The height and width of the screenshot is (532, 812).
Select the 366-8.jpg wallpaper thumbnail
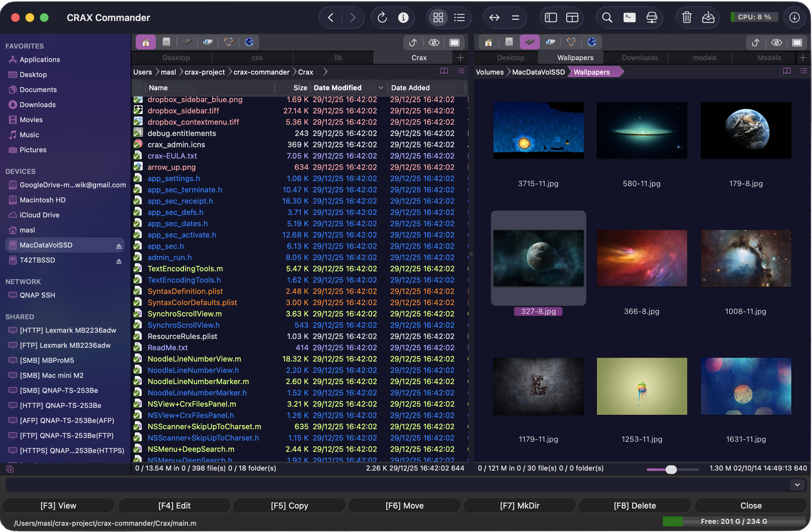click(642, 258)
